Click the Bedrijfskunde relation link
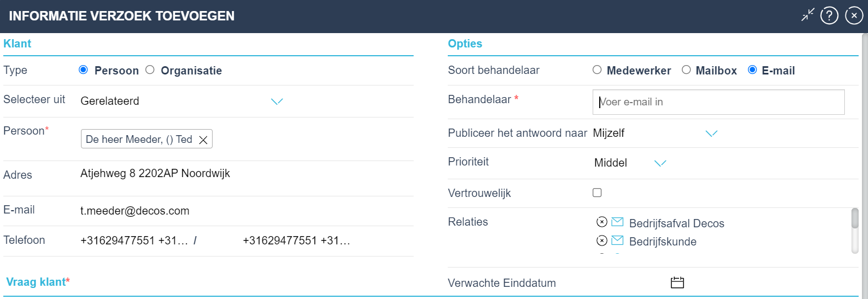Image resolution: width=868 pixels, height=299 pixels. pyautogui.click(x=663, y=242)
